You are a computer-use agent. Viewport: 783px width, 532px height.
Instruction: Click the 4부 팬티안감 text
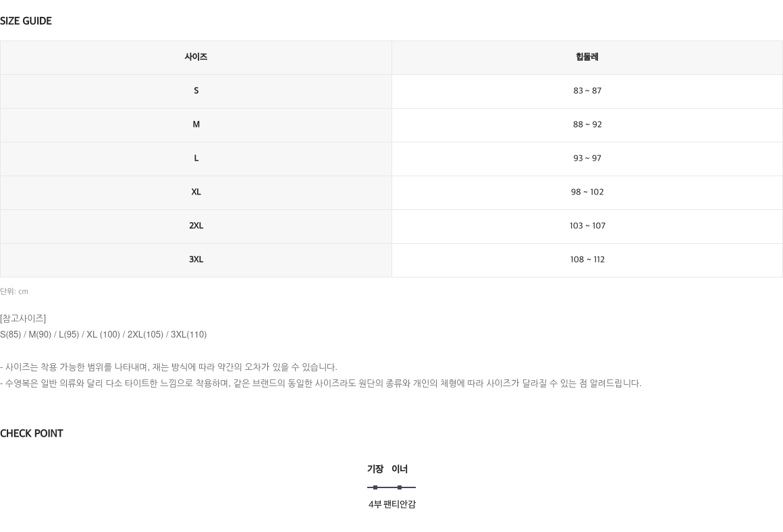392,504
